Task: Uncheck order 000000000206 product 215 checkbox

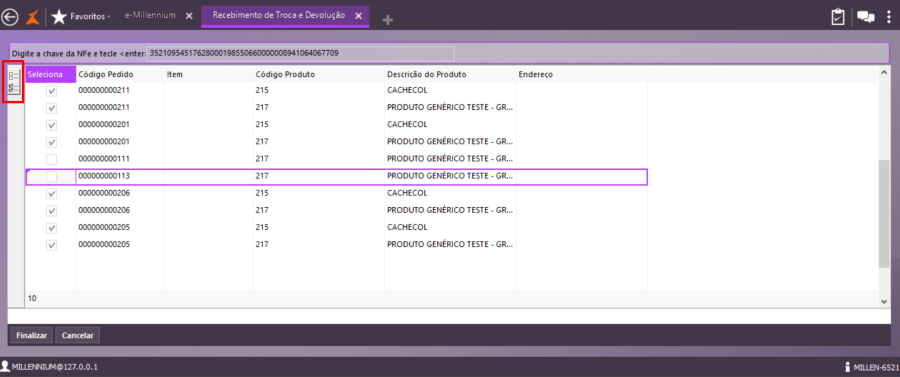Action: pos(52,194)
